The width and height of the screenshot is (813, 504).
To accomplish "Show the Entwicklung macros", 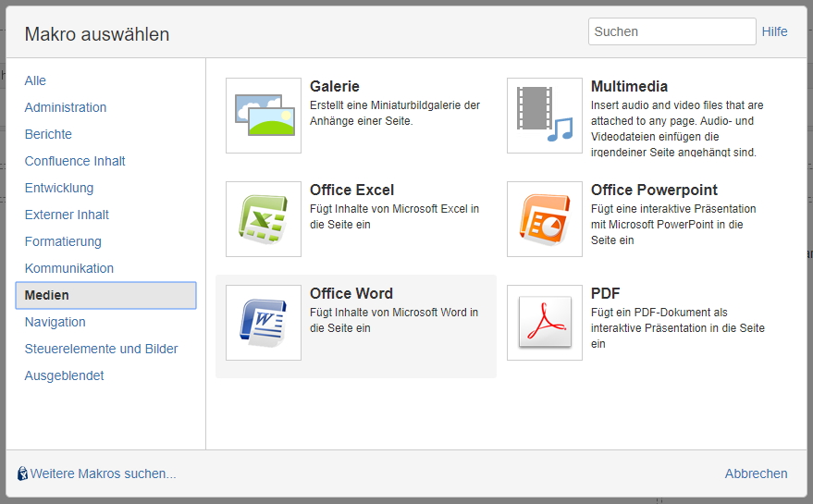I will 59,188.
